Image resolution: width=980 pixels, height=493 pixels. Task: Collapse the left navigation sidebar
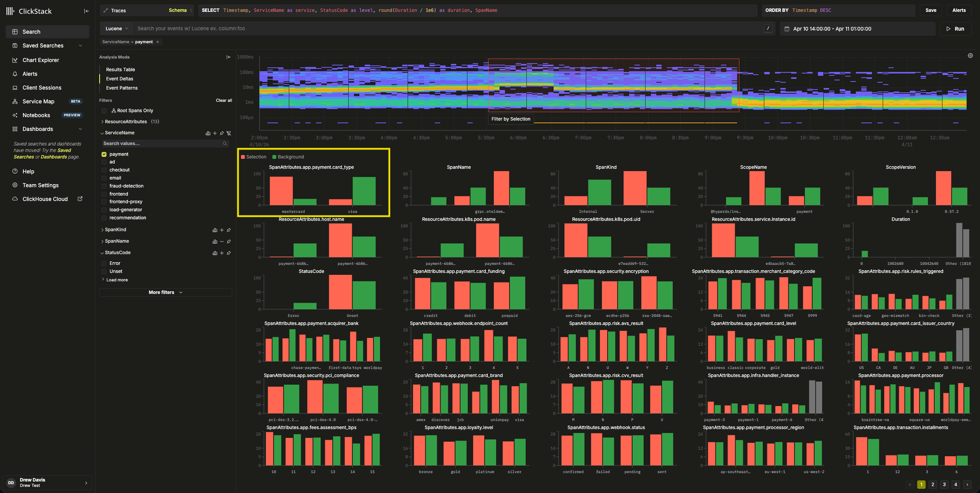86,11
